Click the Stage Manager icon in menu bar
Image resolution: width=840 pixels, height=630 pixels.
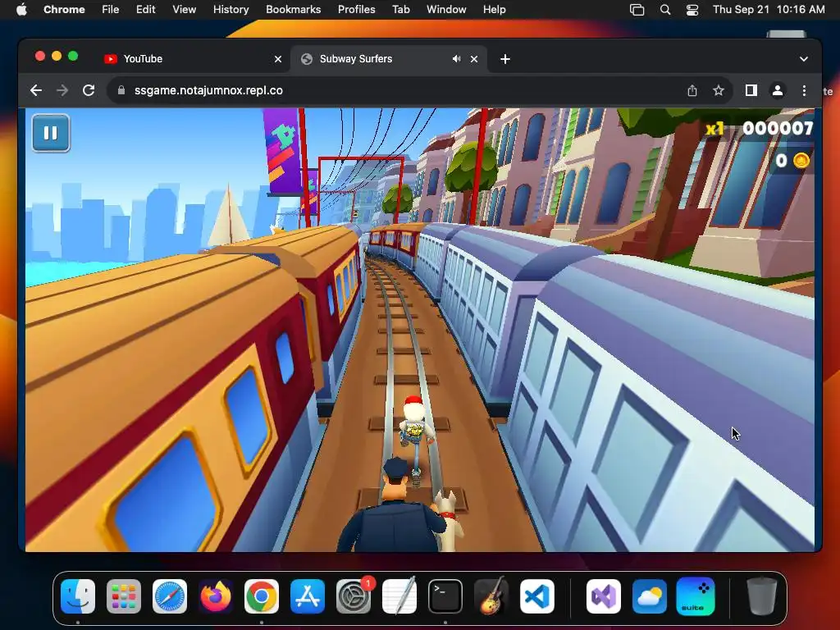point(637,9)
